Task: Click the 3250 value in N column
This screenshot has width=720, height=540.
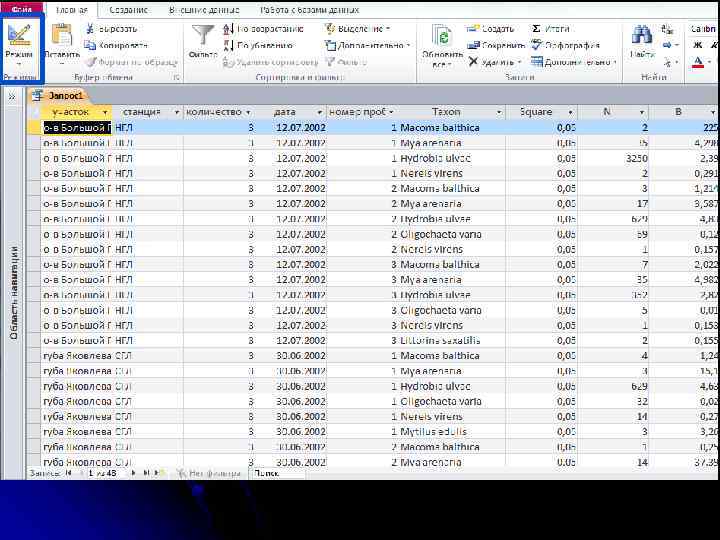Action: (636, 158)
